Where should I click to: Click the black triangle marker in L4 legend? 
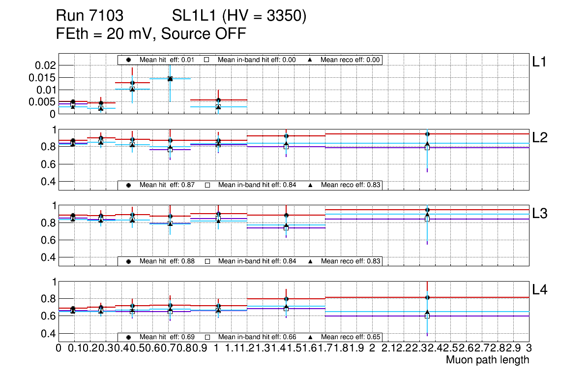310,337
